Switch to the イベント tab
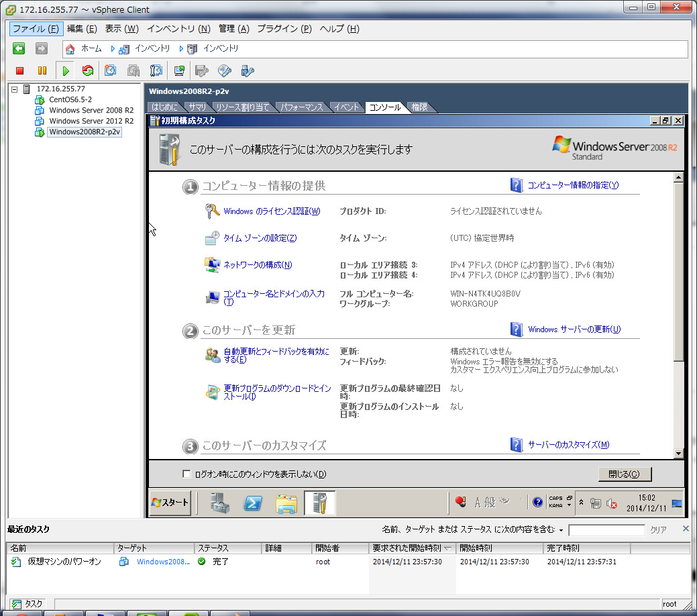697x616 pixels. 346,107
